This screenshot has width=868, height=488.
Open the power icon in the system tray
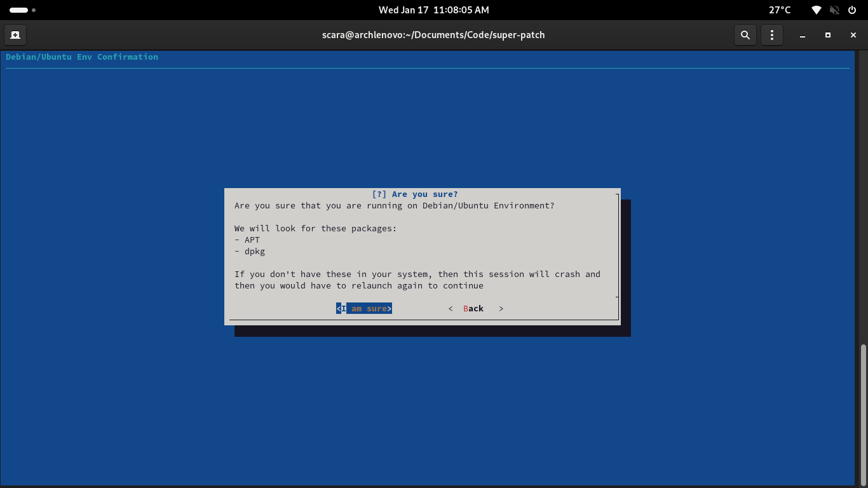click(x=853, y=10)
